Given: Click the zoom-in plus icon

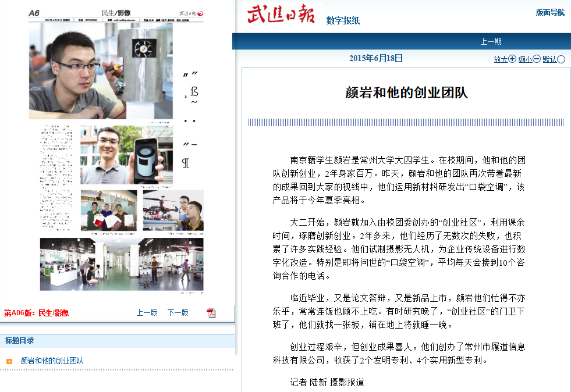Looking at the screenshot, I should tap(512, 59).
